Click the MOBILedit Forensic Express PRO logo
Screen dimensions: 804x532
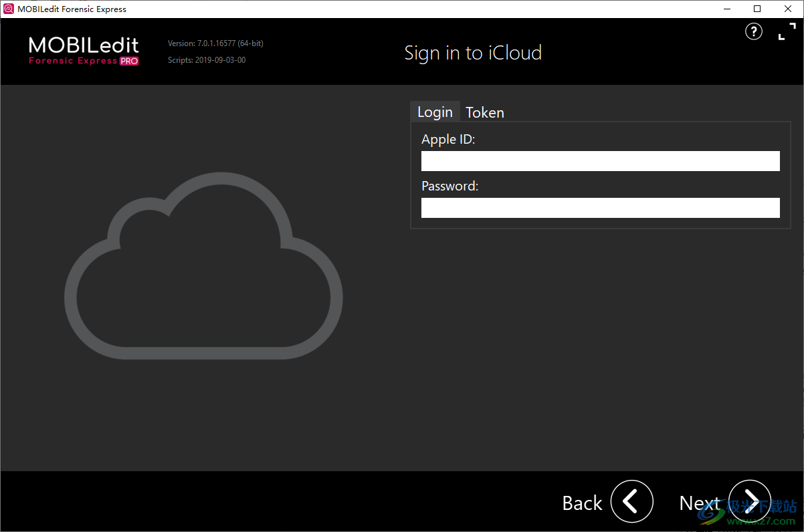[84, 51]
